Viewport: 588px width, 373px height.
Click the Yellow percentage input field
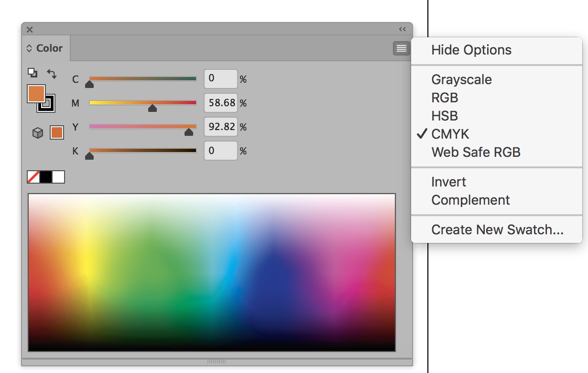click(x=221, y=127)
